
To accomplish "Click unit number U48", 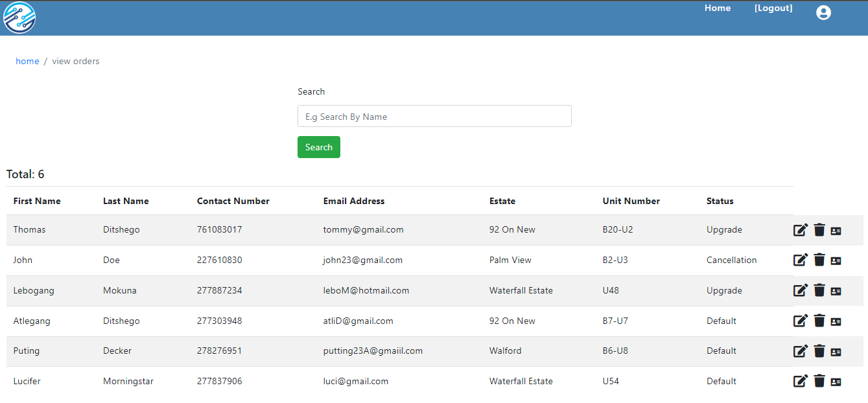I will pyautogui.click(x=611, y=290).
